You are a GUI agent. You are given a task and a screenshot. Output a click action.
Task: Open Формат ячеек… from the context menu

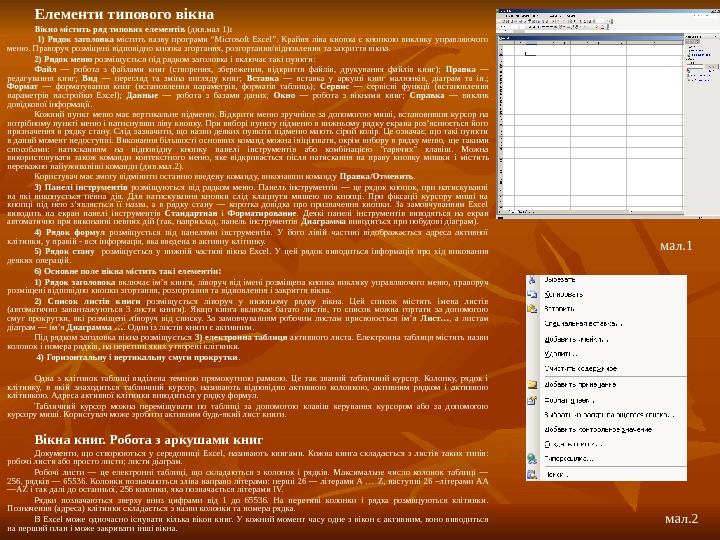[x=569, y=400]
